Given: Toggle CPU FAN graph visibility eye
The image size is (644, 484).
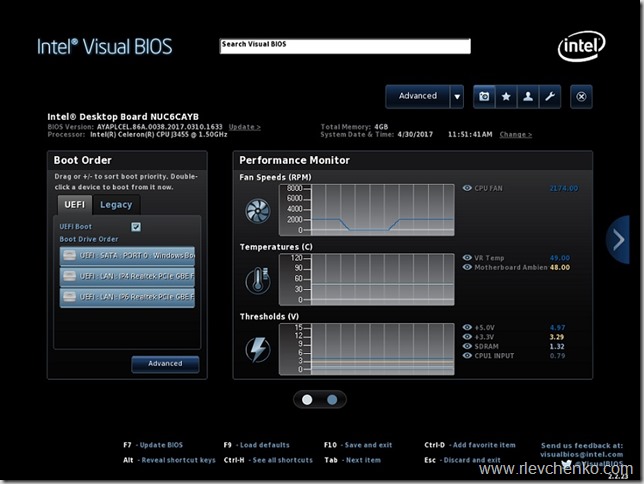Looking at the screenshot, I should tap(467, 188).
